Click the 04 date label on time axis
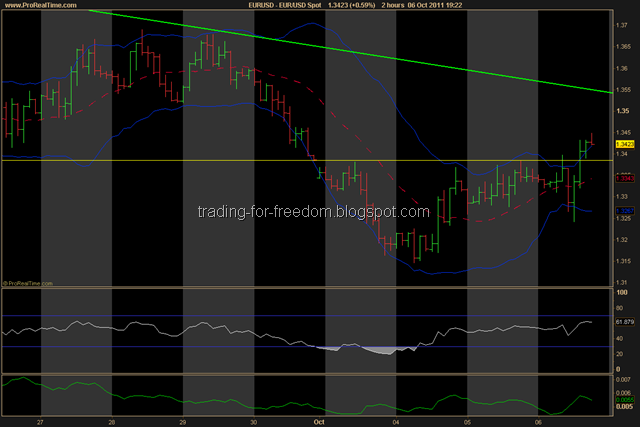Screen dimensions: 640x427 point(396,422)
